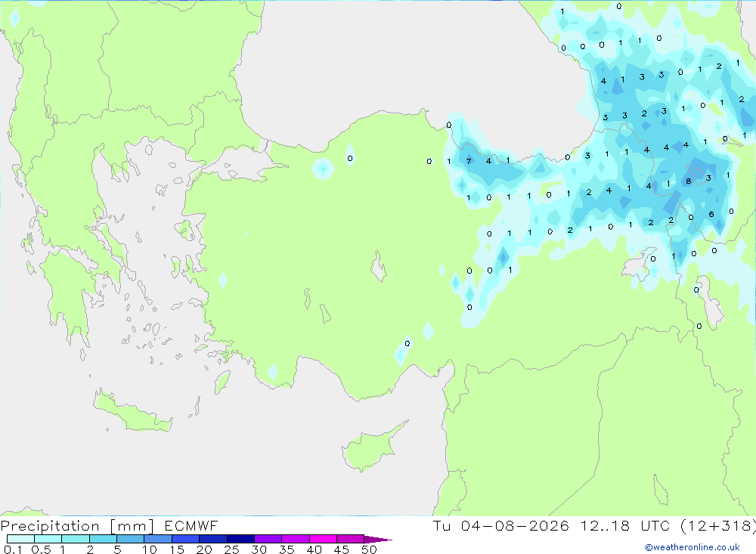Click the 2–5 mm legend color swatch
This screenshot has height=554, width=756.
(103, 539)
